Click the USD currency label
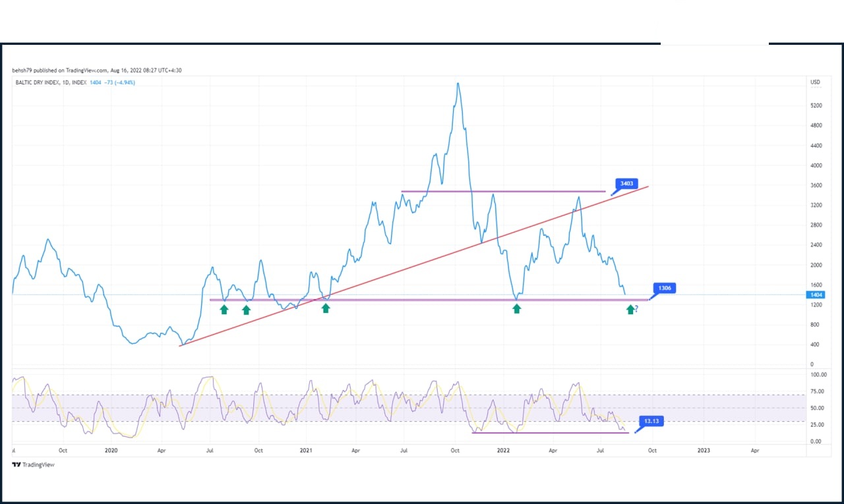This screenshot has height=504, width=844. click(x=815, y=82)
